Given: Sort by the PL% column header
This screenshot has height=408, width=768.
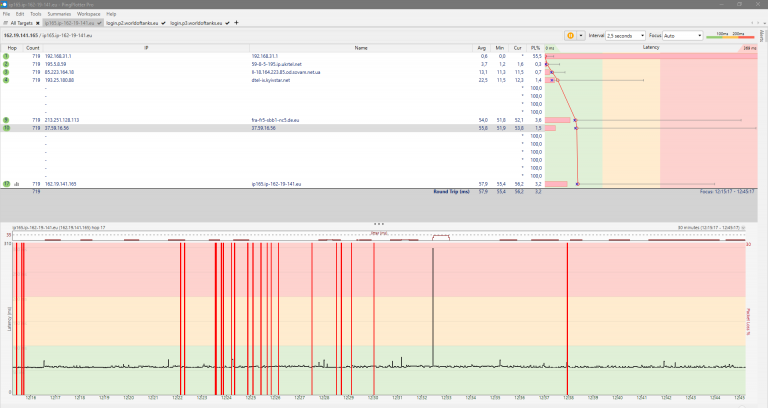Looking at the screenshot, I should (535, 47).
